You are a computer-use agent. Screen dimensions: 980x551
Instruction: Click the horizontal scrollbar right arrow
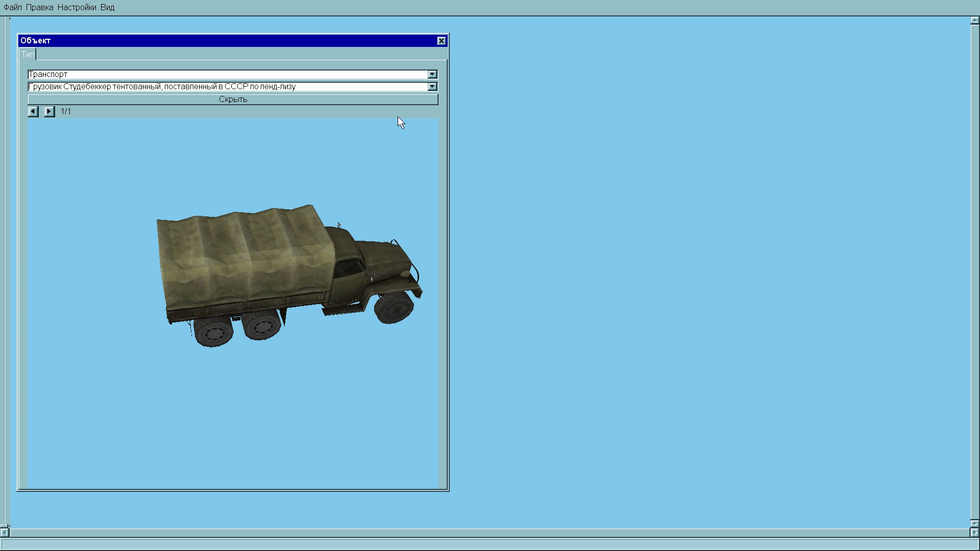point(974,533)
